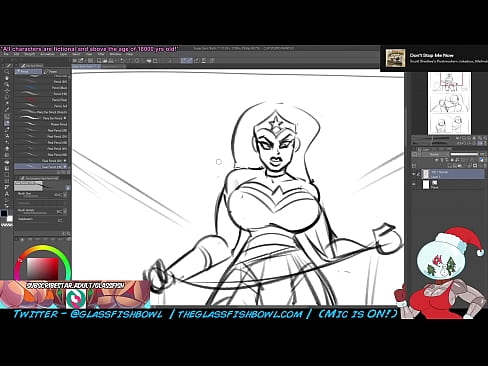Expand brush density options arrow

click(65, 211)
